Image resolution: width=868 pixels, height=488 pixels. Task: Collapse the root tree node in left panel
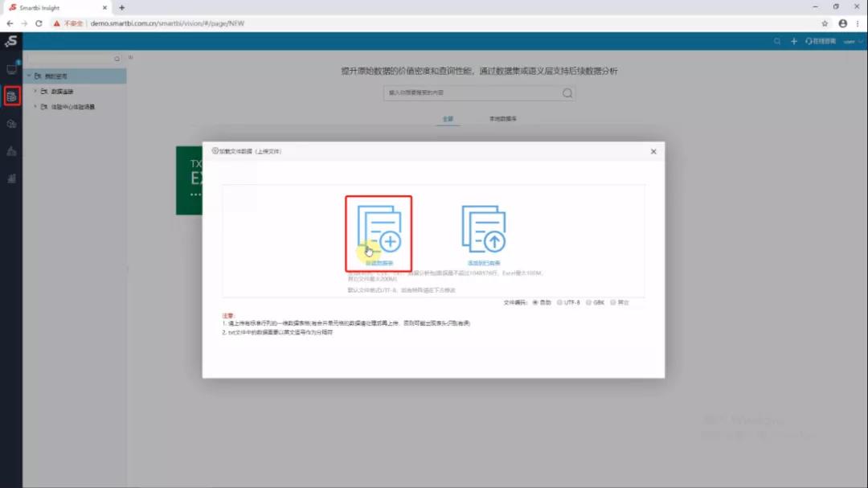[29, 76]
